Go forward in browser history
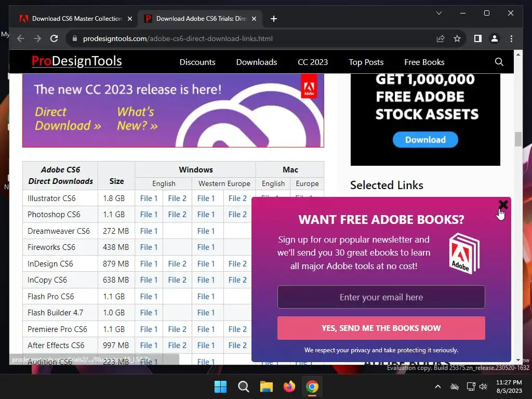This screenshot has width=532, height=399. [x=37, y=38]
